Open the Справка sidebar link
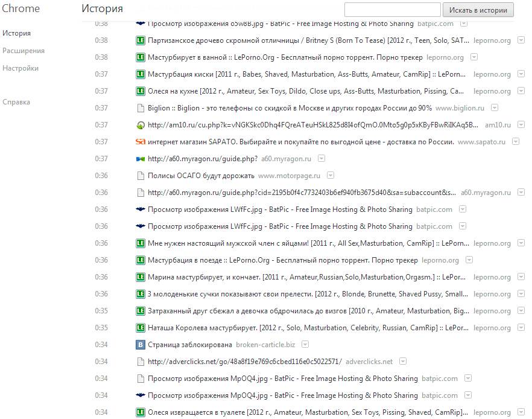The height and width of the screenshot is (419, 532). 16,102
